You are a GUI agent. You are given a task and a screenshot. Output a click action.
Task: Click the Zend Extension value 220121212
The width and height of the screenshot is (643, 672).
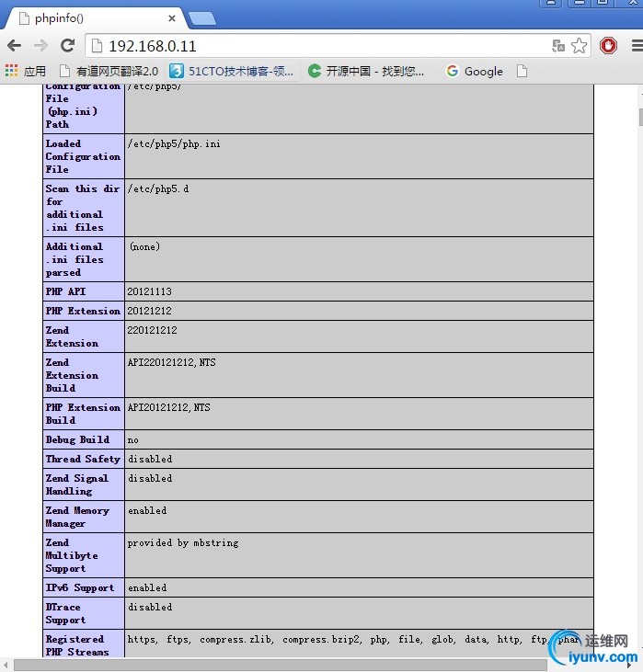[152, 330]
